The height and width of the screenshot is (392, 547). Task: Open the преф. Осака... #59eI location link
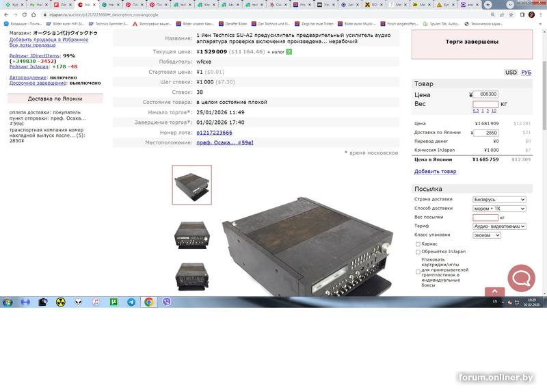coord(225,143)
